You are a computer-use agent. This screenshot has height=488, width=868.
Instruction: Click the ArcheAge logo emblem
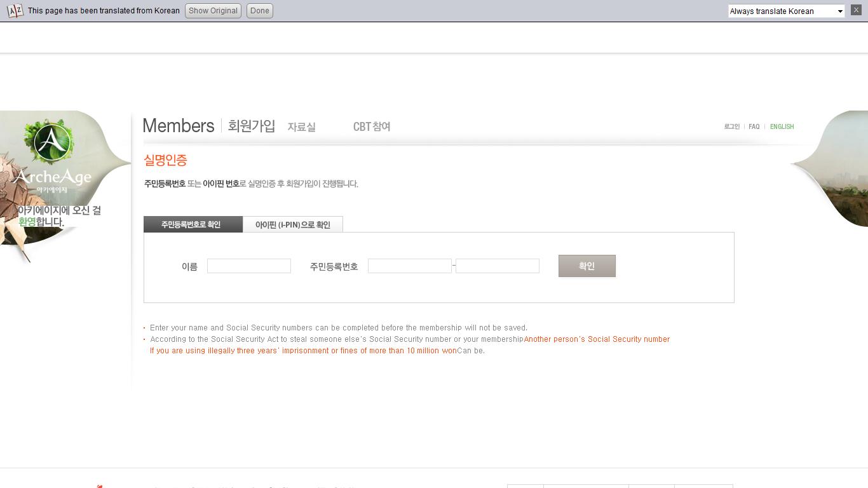[52, 142]
